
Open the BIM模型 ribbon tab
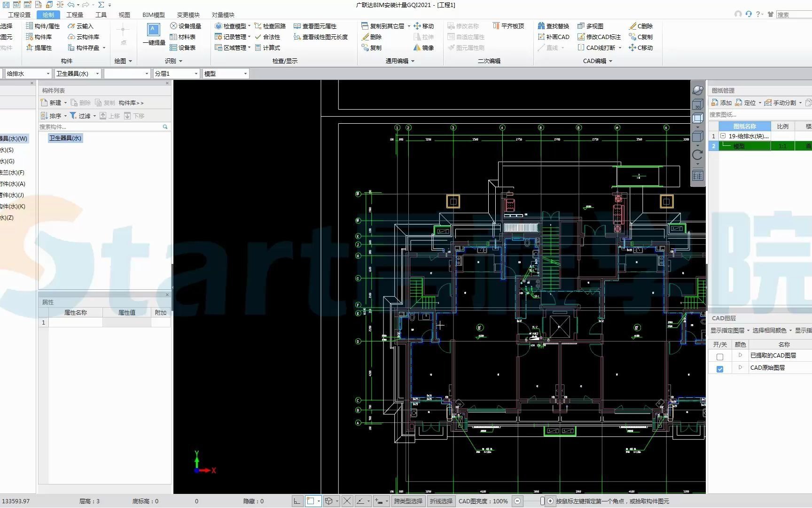tap(154, 15)
